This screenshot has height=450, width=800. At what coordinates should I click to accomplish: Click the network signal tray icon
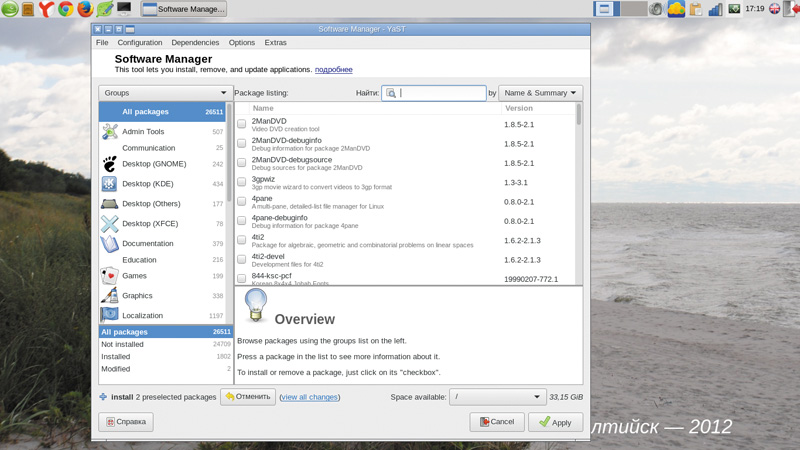715,9
